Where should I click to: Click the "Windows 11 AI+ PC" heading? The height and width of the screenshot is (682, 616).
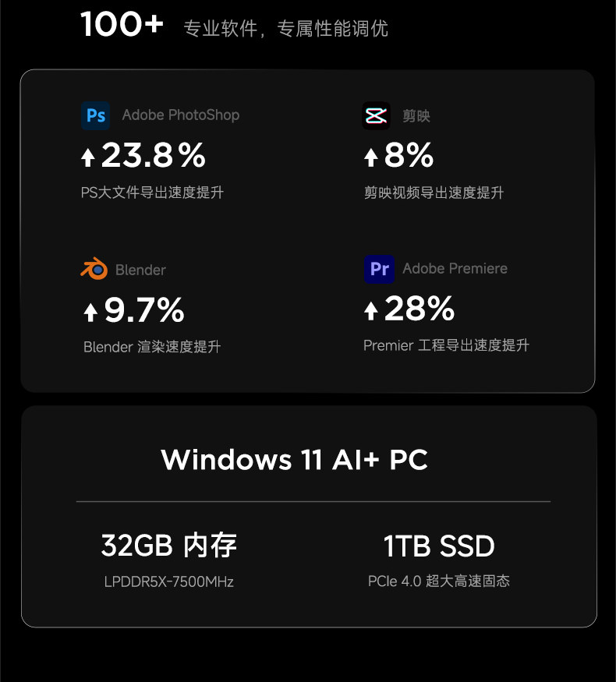[294, 459]
